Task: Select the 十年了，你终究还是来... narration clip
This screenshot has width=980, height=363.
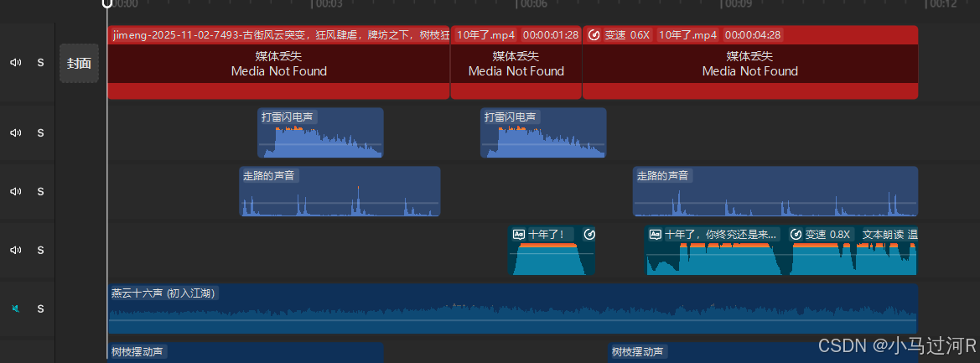Action: tap(781, 250)
